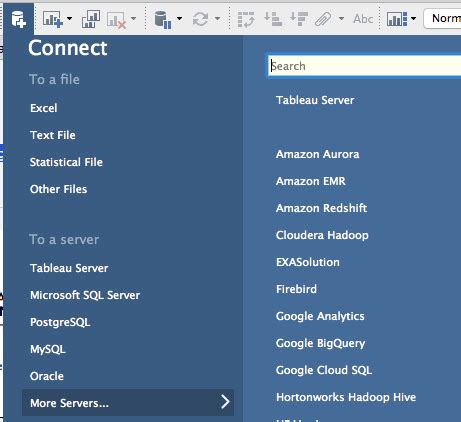Select Amazon EMR connector
The height and width of the screenshot is (422, 461).
pos(311,181)
